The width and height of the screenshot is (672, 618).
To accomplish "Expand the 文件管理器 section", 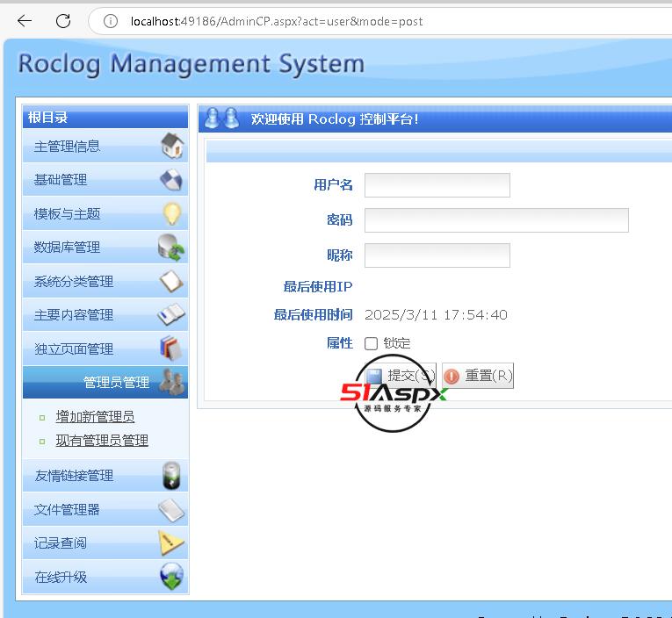I will coord(105,509).
